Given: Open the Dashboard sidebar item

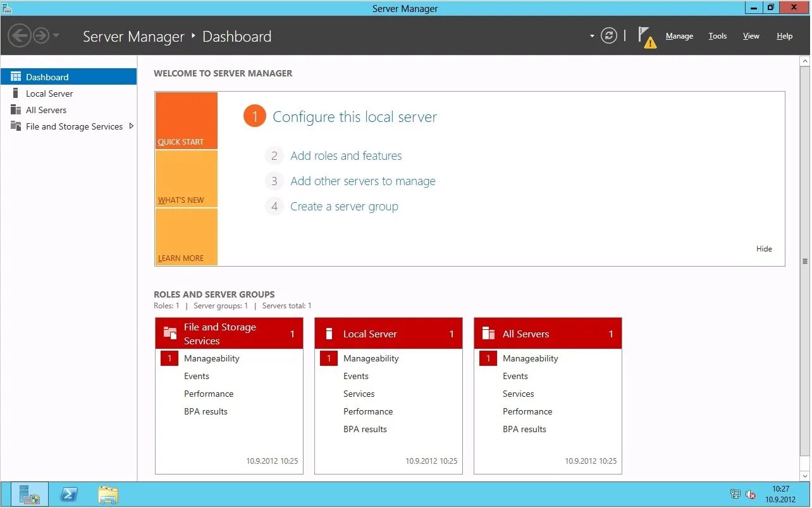Looking at the screenshot, I should point(46,76).
